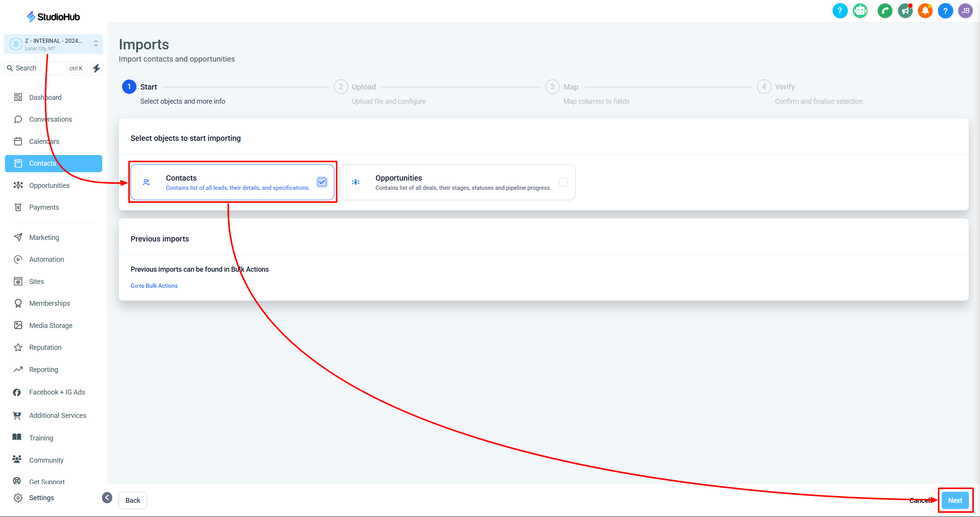The image size is (980, 517).
Task: Open Settings via the gear icon
Action: [18, 497]
